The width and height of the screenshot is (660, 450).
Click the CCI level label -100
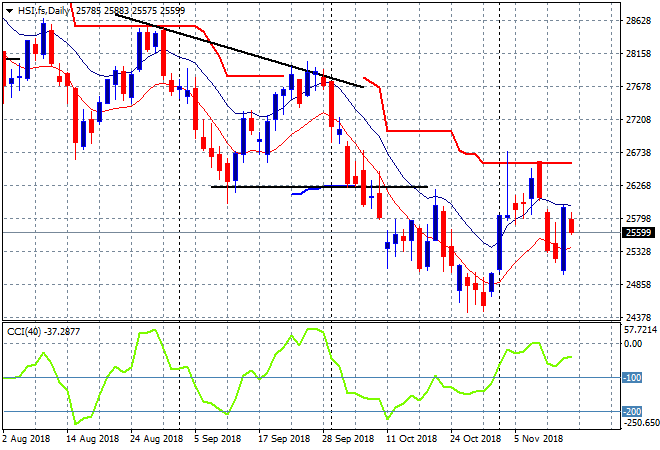point(632,378)
